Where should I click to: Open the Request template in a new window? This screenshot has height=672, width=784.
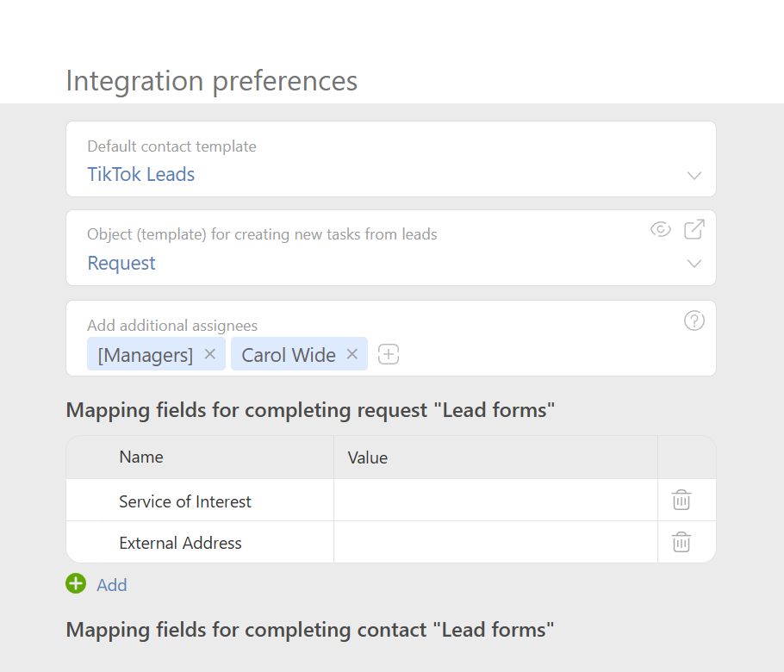[694, 229]
